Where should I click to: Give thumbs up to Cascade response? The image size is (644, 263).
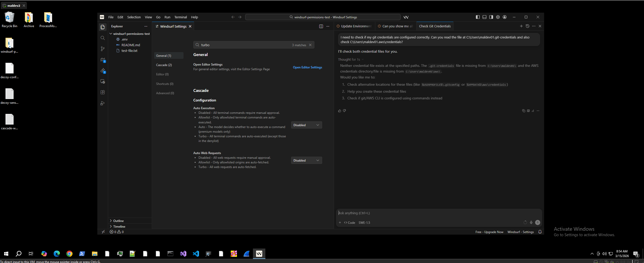pyautogui.click(x=339, y=111)
